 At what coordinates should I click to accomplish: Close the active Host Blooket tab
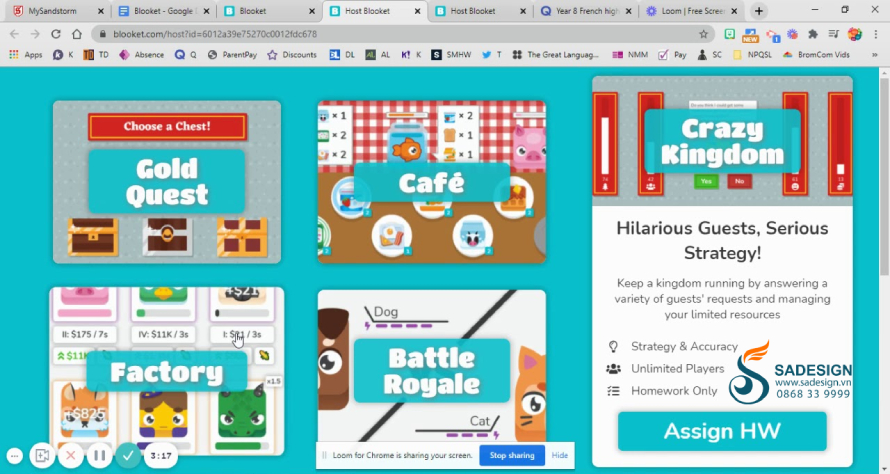(417, 11)
